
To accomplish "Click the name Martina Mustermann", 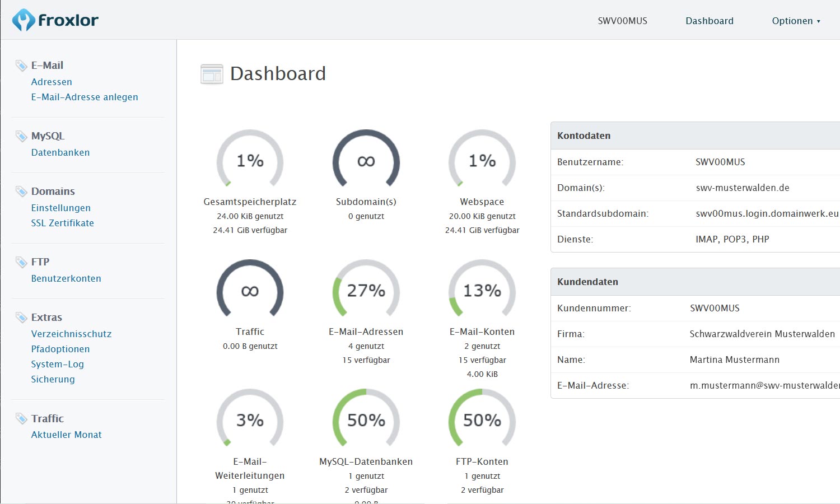I will 735,360.
